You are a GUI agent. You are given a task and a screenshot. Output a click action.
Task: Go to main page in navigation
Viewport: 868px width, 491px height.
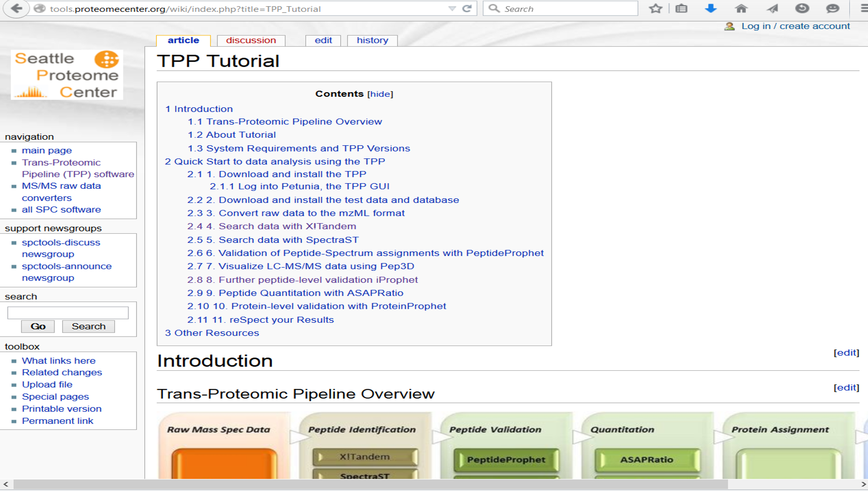[x=47, y=151]
